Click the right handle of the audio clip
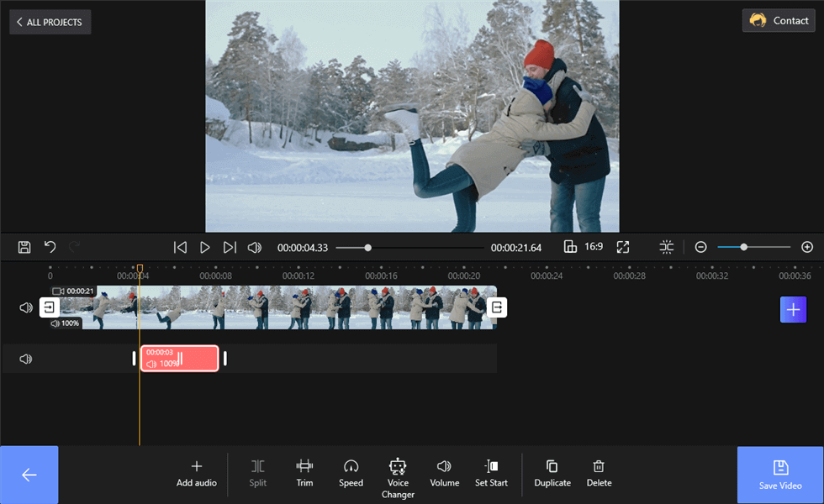Image resolution: width=824 pixels, height=504 pixels. coord(225,359)
